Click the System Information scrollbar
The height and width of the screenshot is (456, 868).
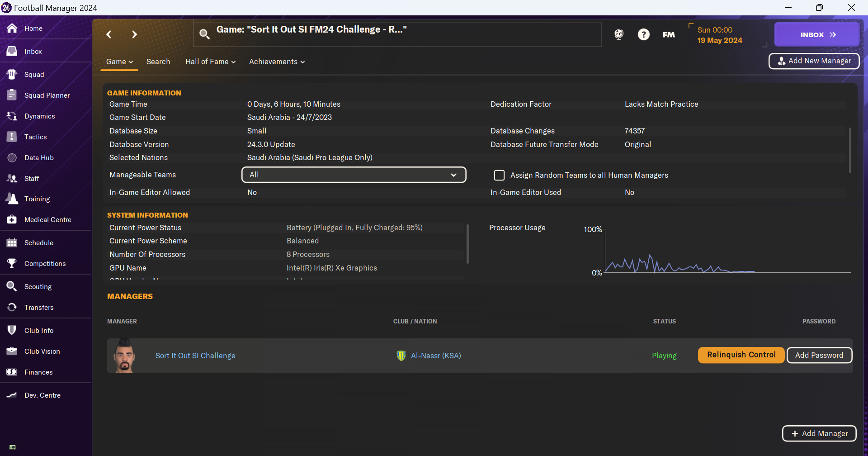click(467, 244)
